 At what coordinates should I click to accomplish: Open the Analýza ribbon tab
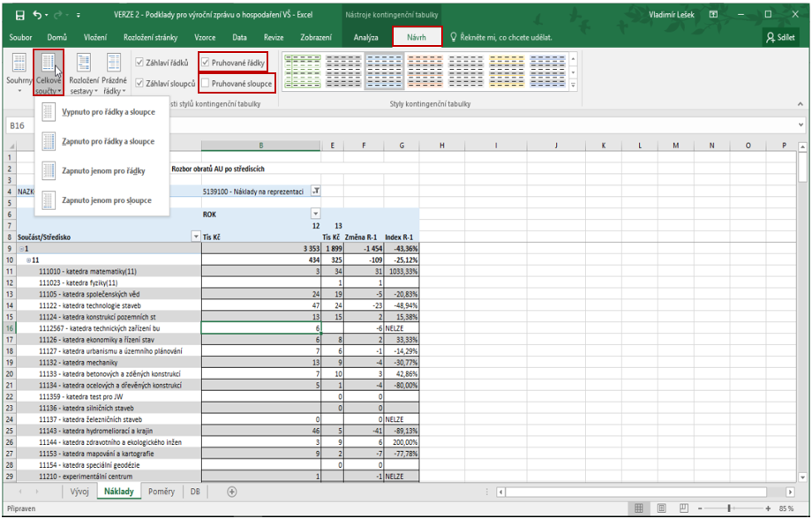click(365, 37)
